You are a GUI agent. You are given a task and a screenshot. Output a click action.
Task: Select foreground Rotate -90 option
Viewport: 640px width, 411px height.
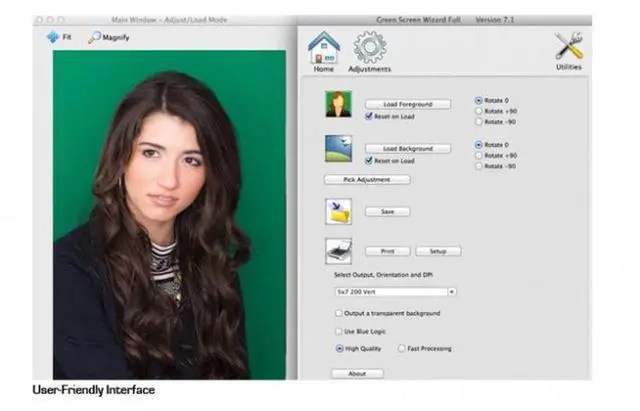(x=478, y=122)
